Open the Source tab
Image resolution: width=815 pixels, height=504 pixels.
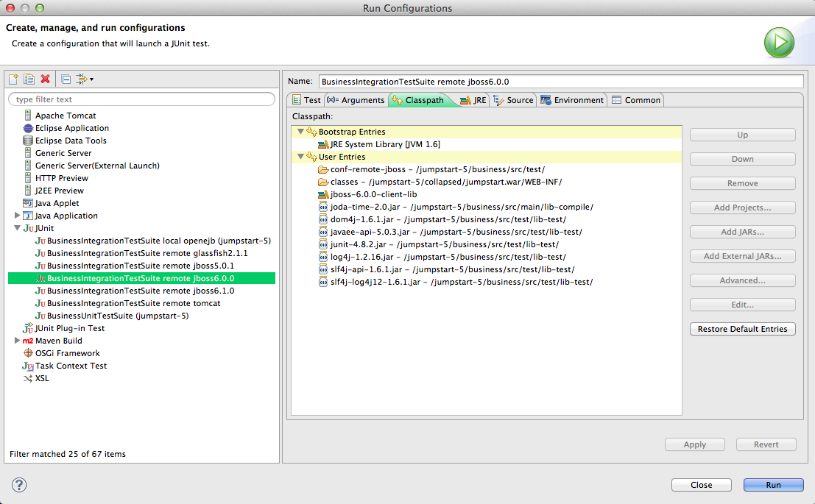point(514,100)
